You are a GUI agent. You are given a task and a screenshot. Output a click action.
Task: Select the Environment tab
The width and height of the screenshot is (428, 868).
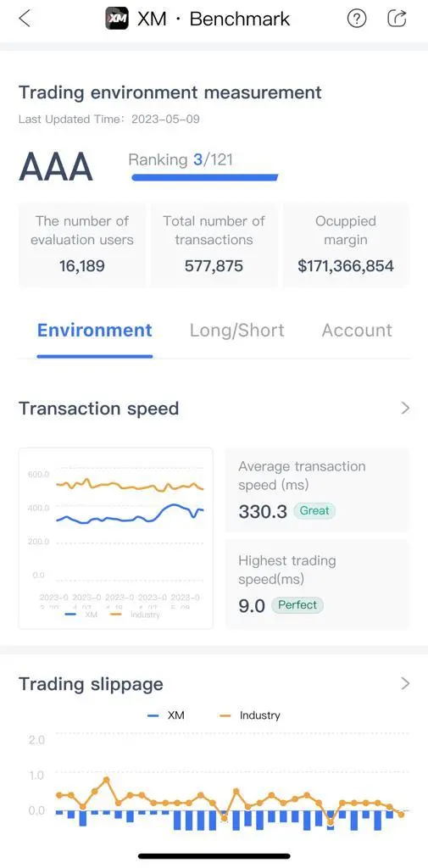click(x=95, y=331)
